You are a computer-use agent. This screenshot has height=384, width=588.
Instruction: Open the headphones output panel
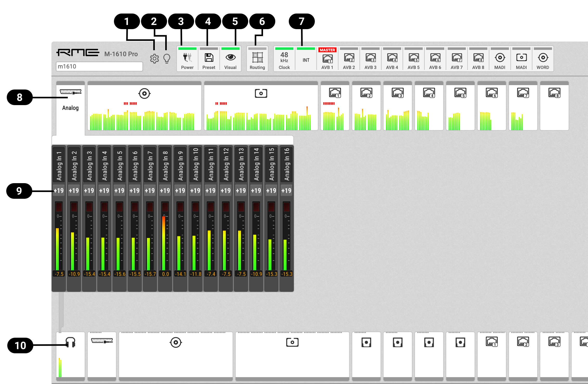click(71, 356)
